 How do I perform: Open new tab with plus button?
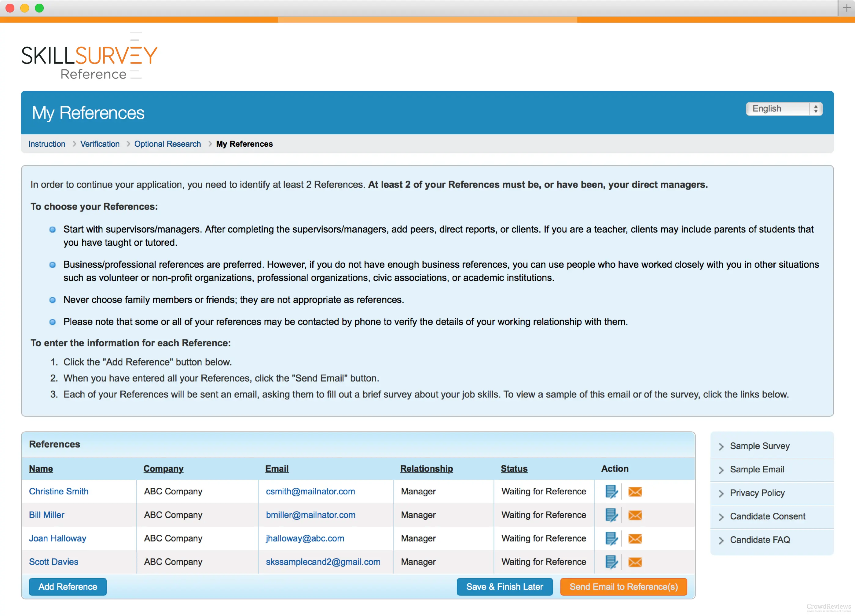(x=846, y=8)
